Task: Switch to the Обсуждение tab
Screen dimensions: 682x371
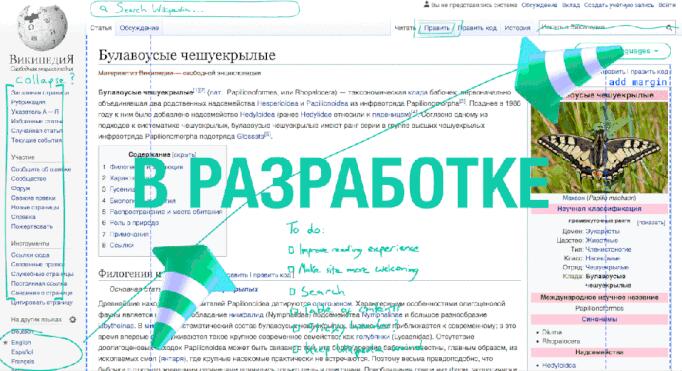Action: tap(139, 28)
